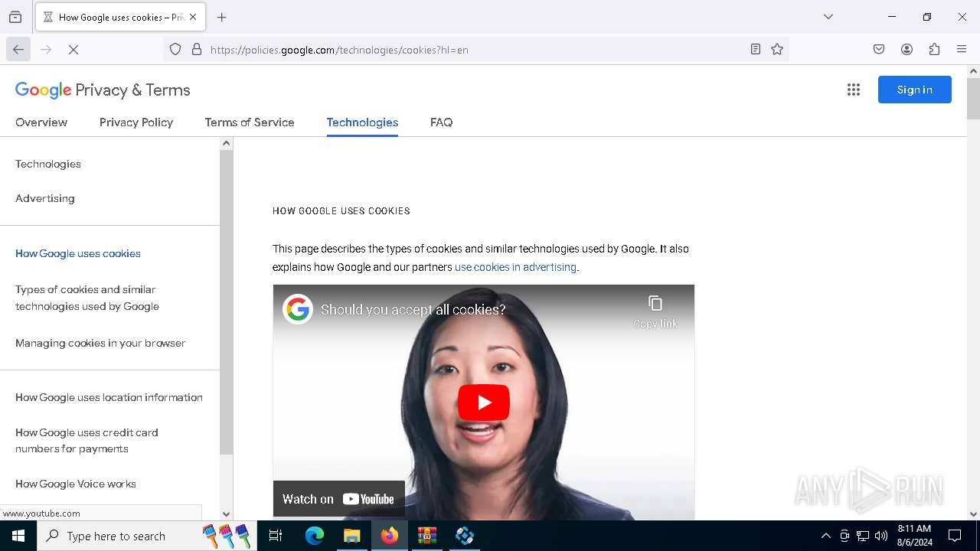Jump to 'Types of cookies and similar technologies'
980x551 pixels.
87,298
